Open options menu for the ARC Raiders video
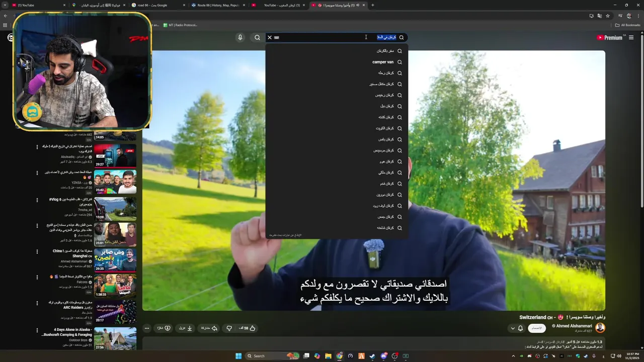The height and width of the screenshot is (362, 644). (x=37, y=303)
